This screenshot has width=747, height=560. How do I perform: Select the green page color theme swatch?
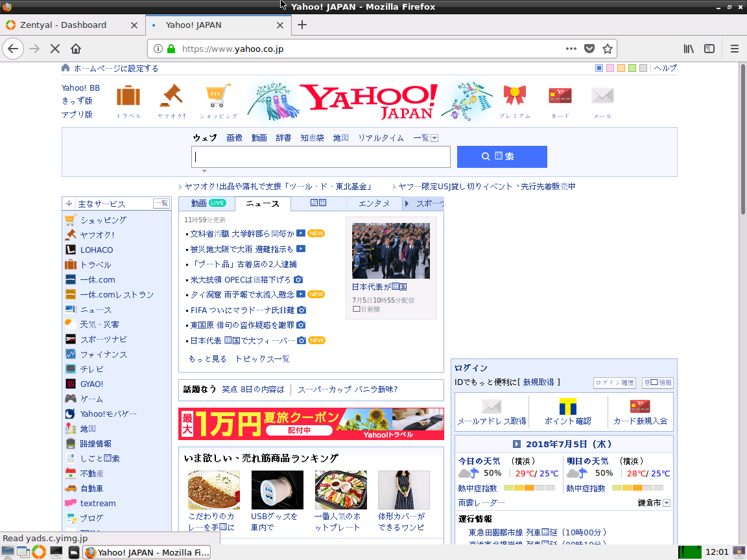click(x=632, y=68)
